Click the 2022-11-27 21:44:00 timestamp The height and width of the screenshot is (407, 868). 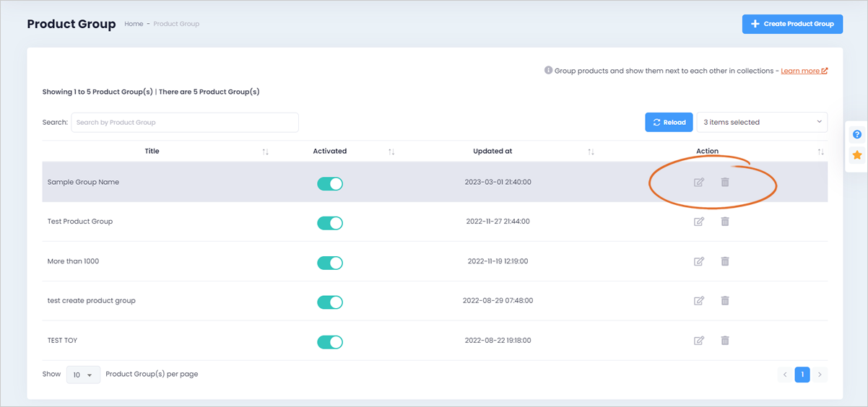click(x=498, y=222)
